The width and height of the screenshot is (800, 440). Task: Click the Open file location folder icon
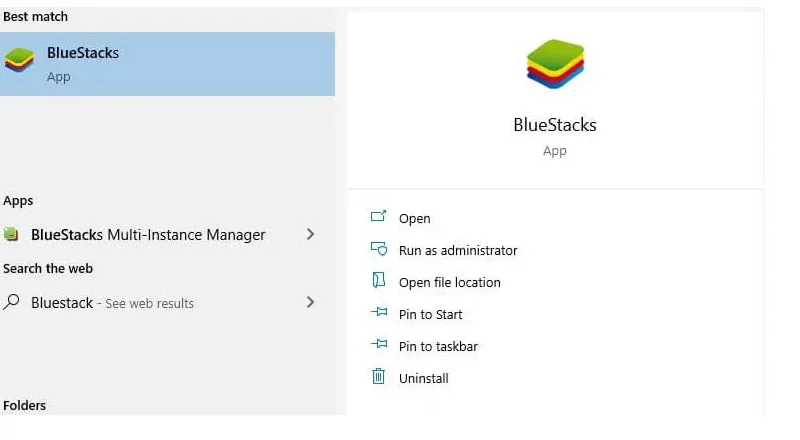[379, 280]
